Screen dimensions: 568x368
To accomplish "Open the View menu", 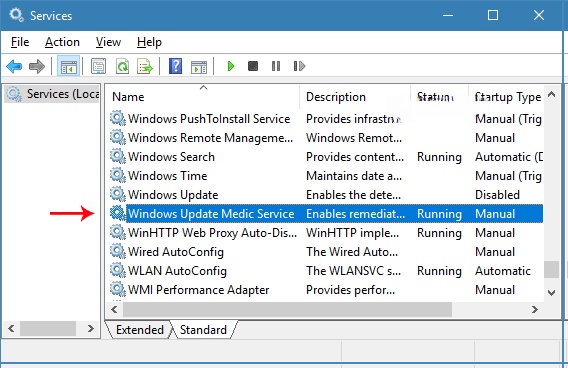I will pos(108,42).
